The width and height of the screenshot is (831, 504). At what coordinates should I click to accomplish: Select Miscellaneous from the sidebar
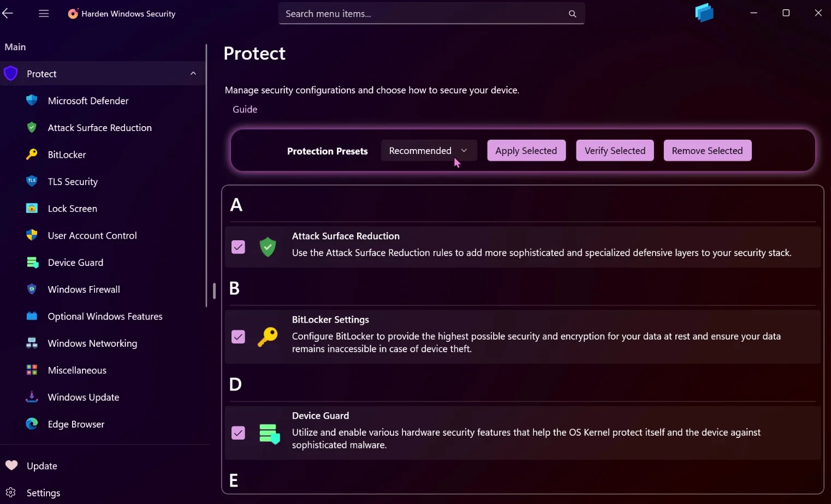77,370
